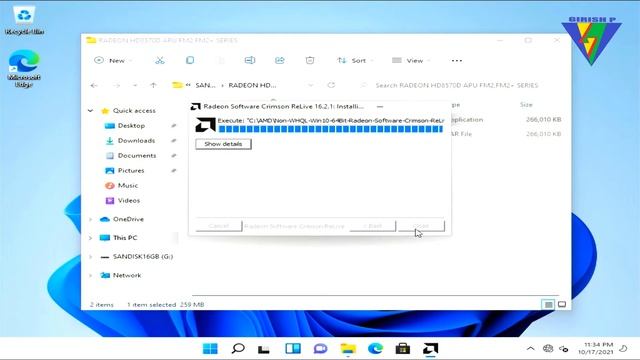Refresh the folder using the refresh icon
The image size is (640, 360).
(x=331, y=85)
